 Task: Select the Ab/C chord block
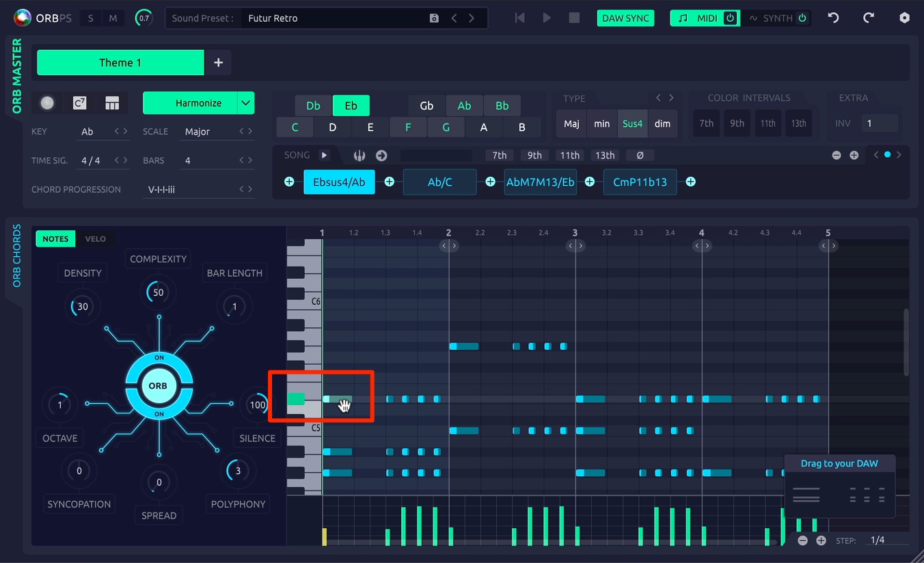(439, 182)
